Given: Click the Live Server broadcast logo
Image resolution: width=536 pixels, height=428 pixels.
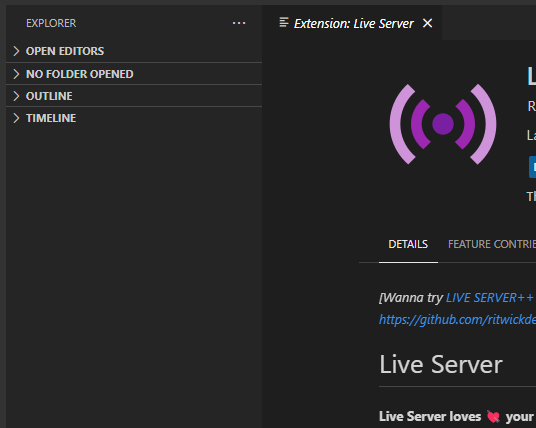Looking at the screenshot, I should (443, 124).
